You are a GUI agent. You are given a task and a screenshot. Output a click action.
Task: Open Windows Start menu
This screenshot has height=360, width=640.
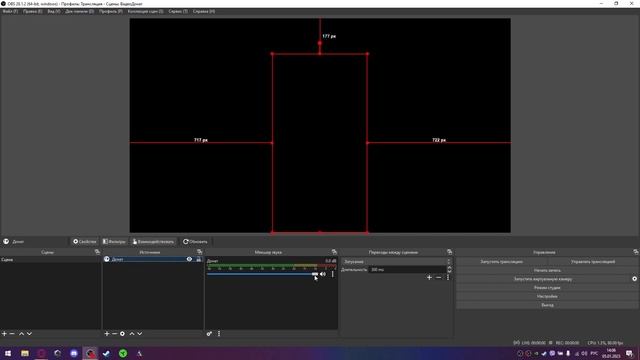pos(8,353)
